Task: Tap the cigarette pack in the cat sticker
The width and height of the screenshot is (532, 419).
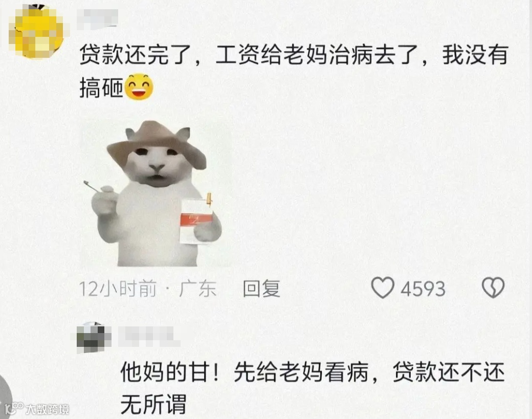Action: coord(196,220)
